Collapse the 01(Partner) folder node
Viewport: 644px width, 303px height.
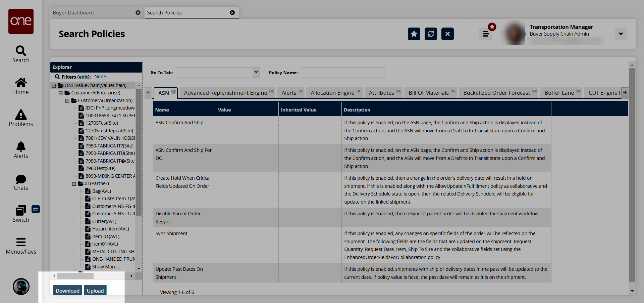(x=74, y=184)
